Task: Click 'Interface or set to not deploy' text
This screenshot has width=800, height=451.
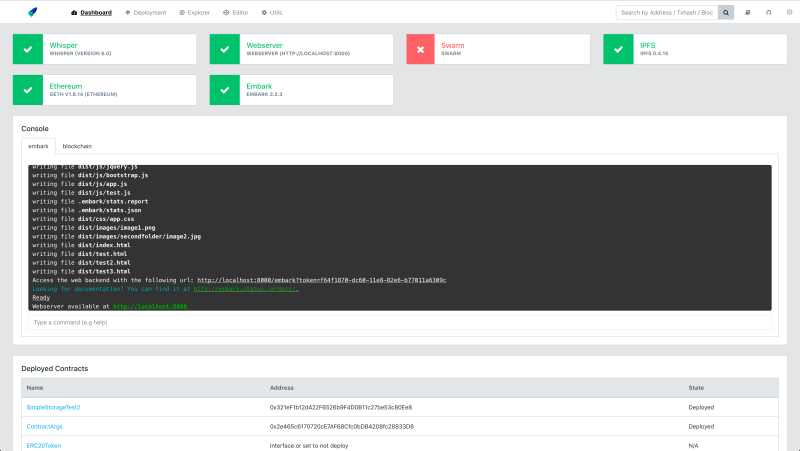Action: [309, 445]
